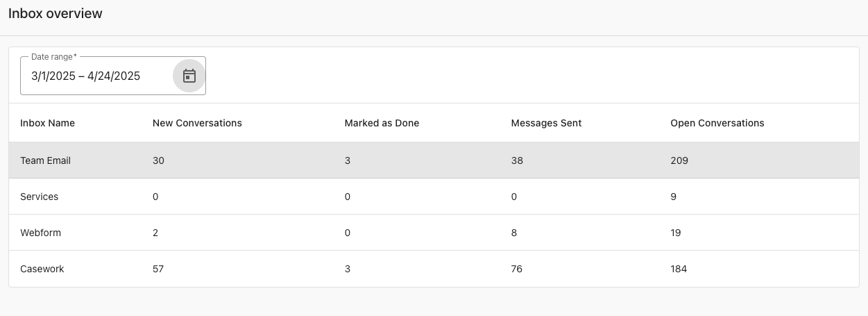Sort by New Conversations column header
The width and height of the screenshot is (868, 316).
(x=197, y=123)
